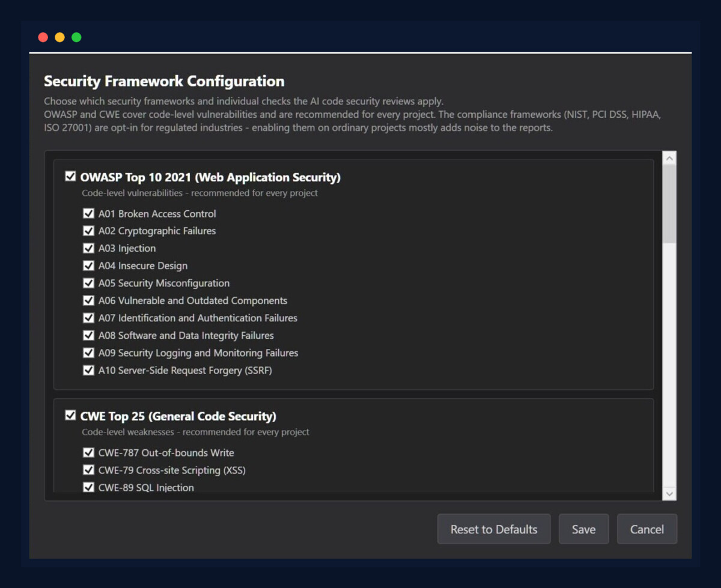Click the scrollbar down arrow
Viewport: 721px width, 588px height.
click(669, 493)
